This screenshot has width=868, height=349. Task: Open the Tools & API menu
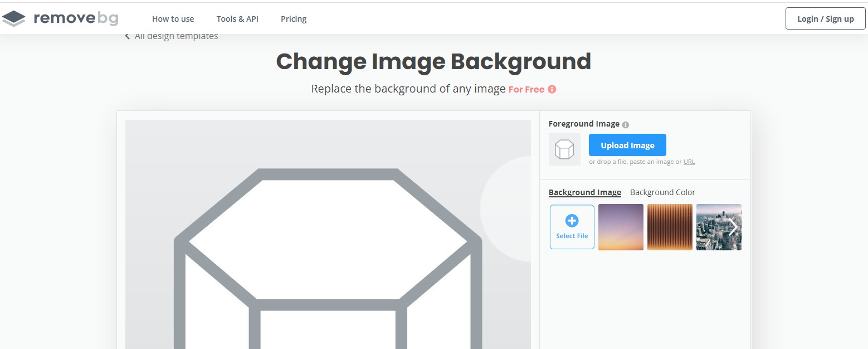[237, 19]
